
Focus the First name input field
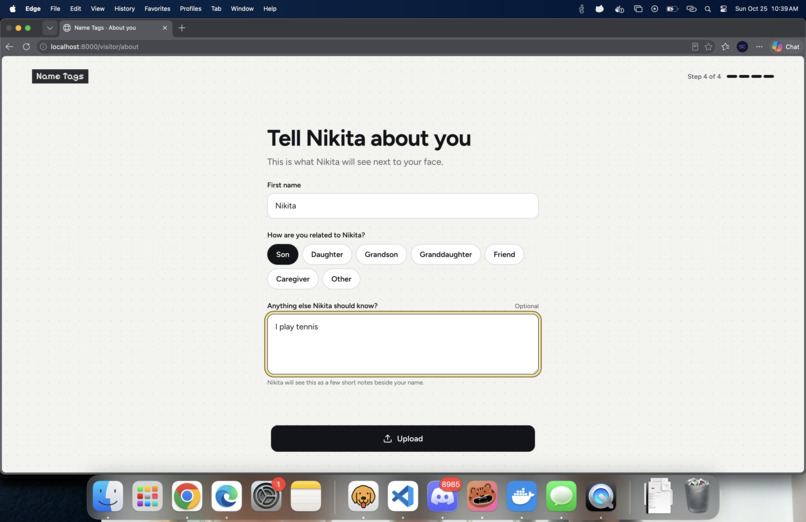coord(403,206)
